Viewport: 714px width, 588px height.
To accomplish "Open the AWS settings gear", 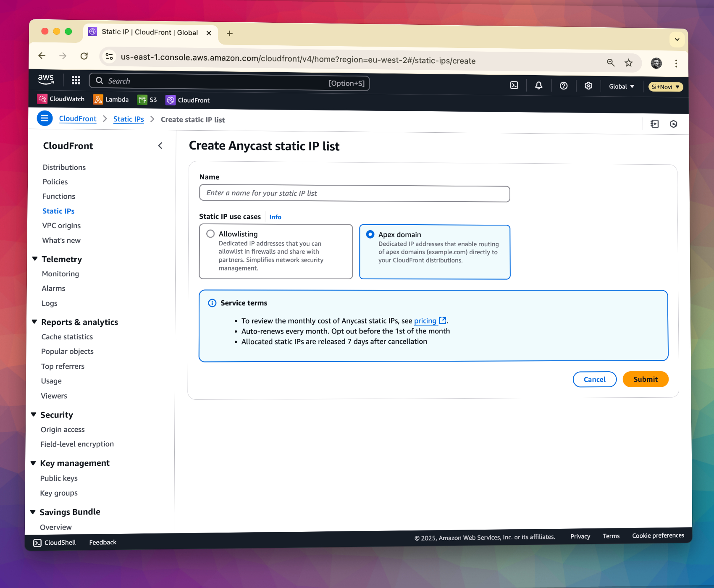I will 588,86.
